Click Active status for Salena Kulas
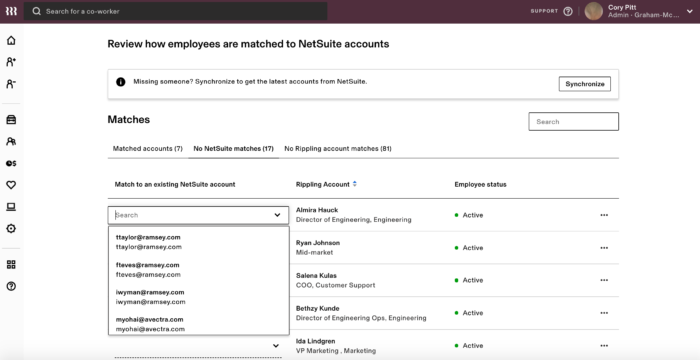The image size is (700, 360). click(469, 280)
